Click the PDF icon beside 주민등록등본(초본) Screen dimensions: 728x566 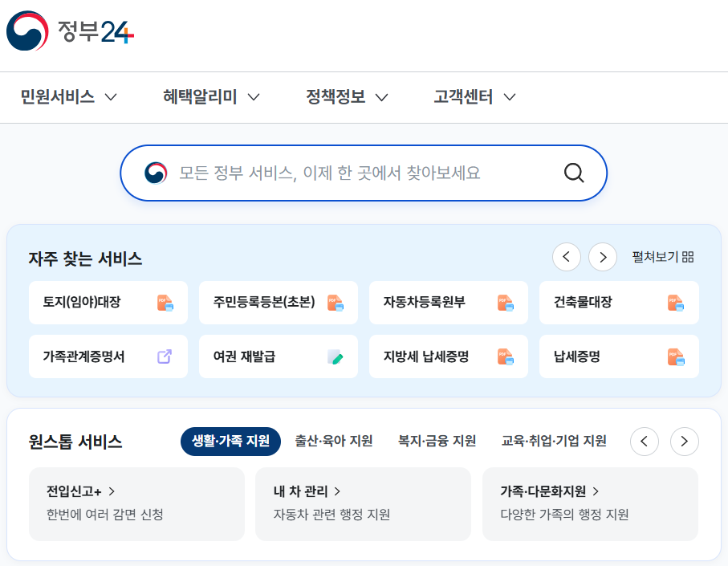click(335, 302)
